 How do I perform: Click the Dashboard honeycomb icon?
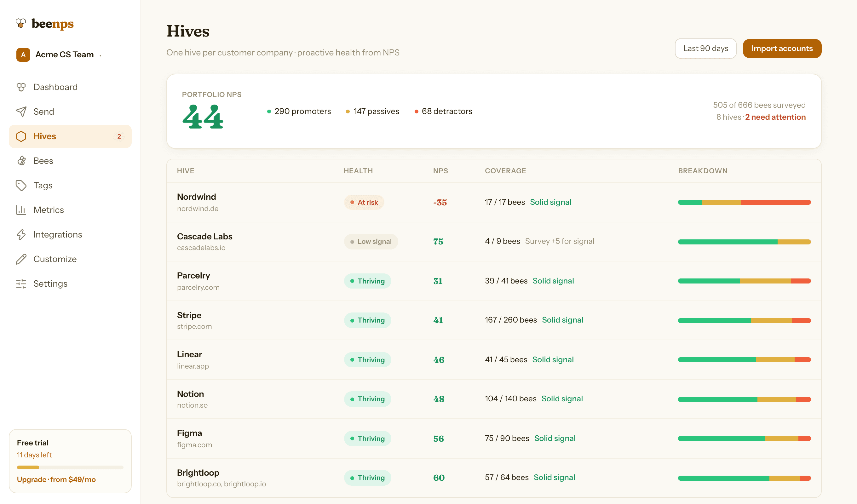click(21, 87)
